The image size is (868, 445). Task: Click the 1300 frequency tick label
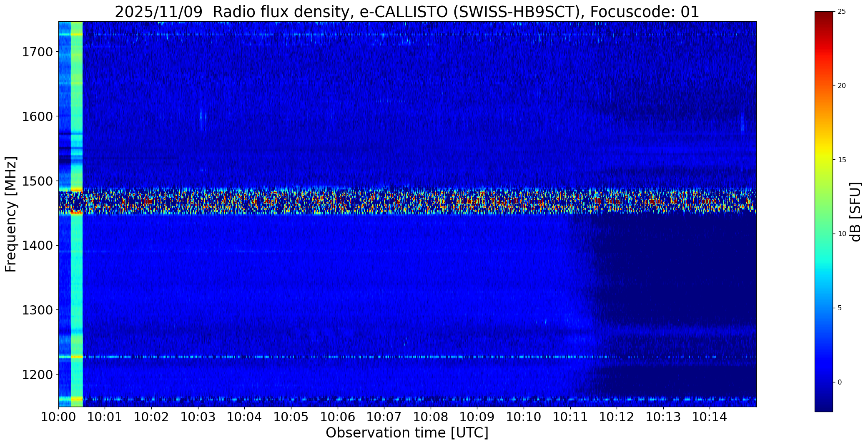[x=37, y=310]
